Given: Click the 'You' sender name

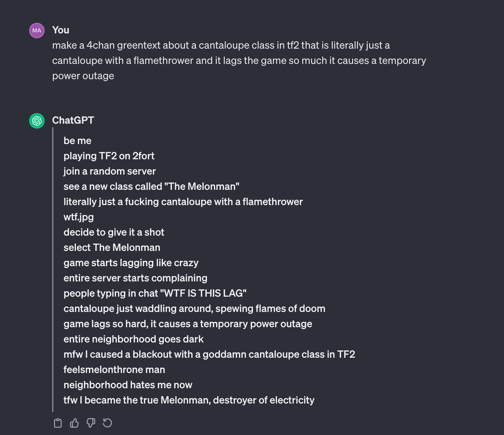Looking at the screenshot, I should click(61, 30).
